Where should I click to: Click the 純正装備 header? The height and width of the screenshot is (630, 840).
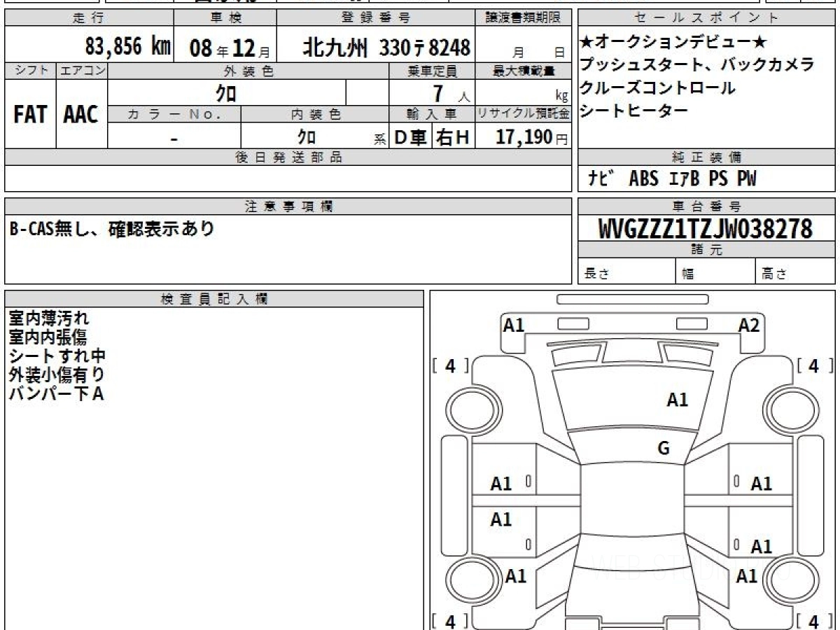click(707, 157)
